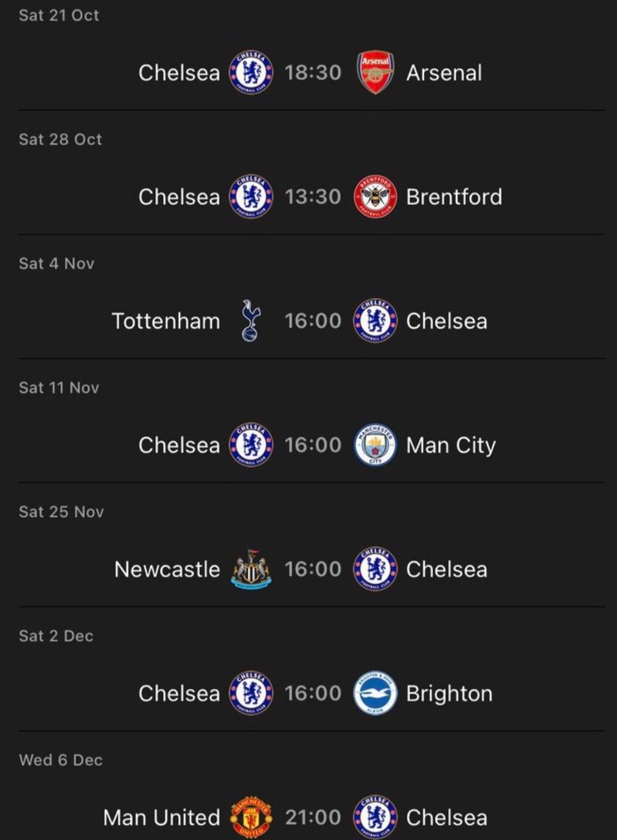Click the Man City team name
617x840 pixels.
coord(451,445)
